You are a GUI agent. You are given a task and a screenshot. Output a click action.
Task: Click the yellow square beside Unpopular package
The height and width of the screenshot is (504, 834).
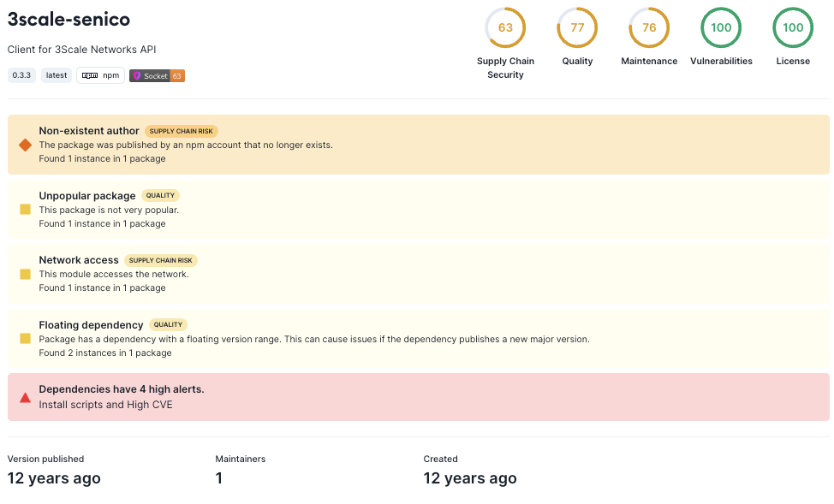click(25, 210)
